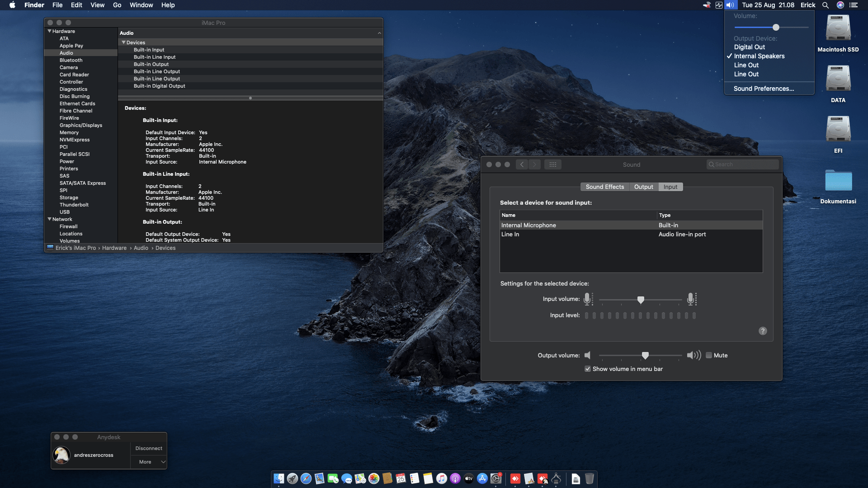Open Music app in the Dock

[442, 479]
